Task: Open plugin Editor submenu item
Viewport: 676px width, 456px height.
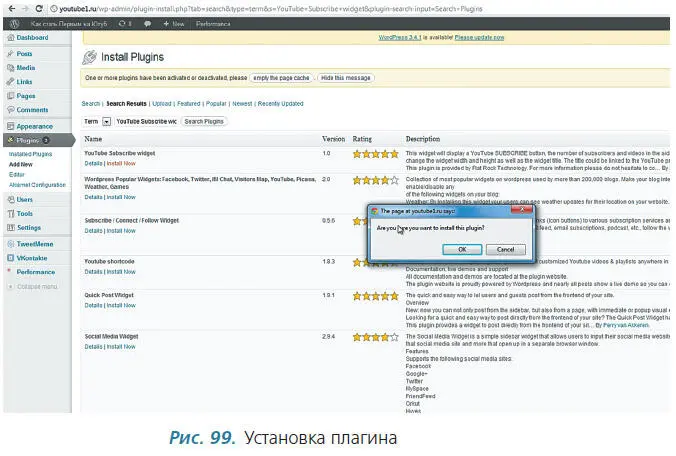Action: pyautogui.click(x=17, y=175)
